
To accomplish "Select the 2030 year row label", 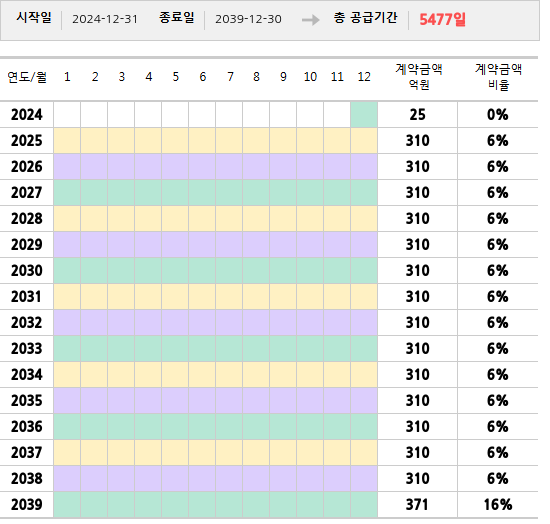I will click(27, 270).
